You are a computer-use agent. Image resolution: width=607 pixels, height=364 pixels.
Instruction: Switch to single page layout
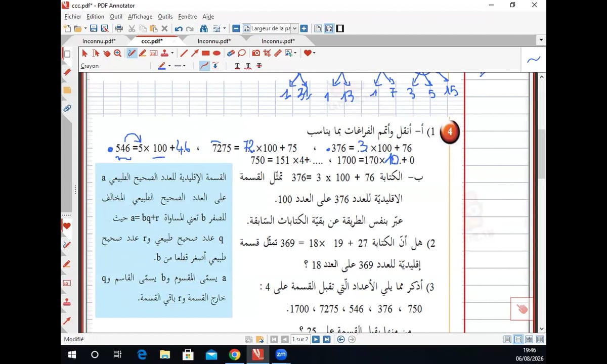507,340
